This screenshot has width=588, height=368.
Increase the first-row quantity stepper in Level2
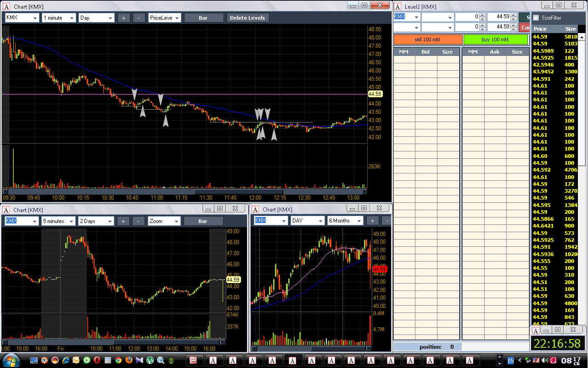(x=482, y=15)
